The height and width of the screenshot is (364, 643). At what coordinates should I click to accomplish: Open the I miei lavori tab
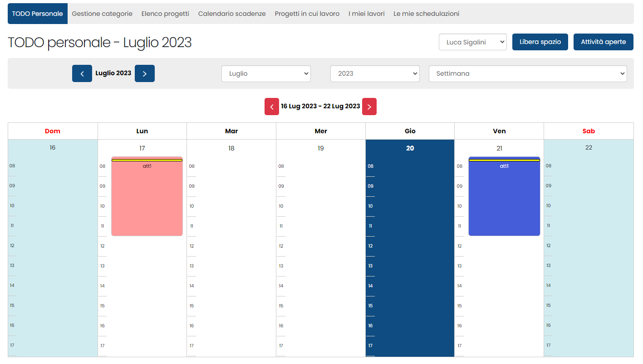[366, 14]
